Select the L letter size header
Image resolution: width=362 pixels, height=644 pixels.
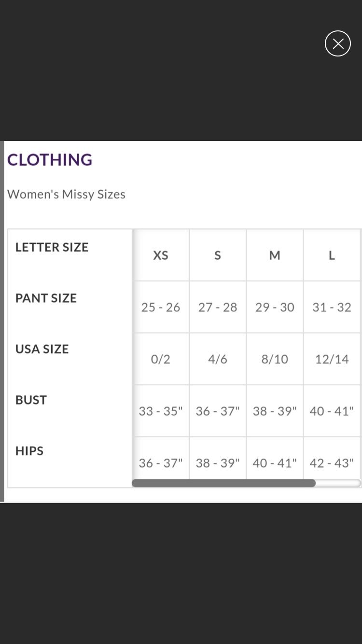(x=332, y=255)
